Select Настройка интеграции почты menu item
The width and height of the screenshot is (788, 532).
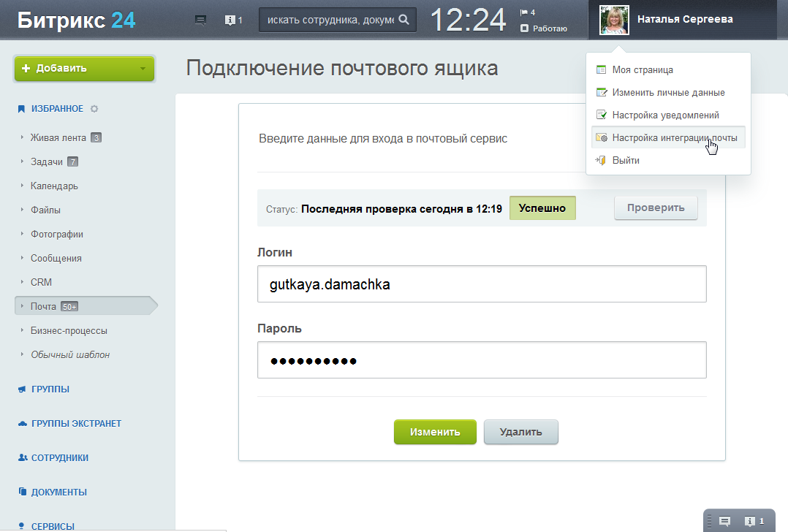click(x=668, y=137)
